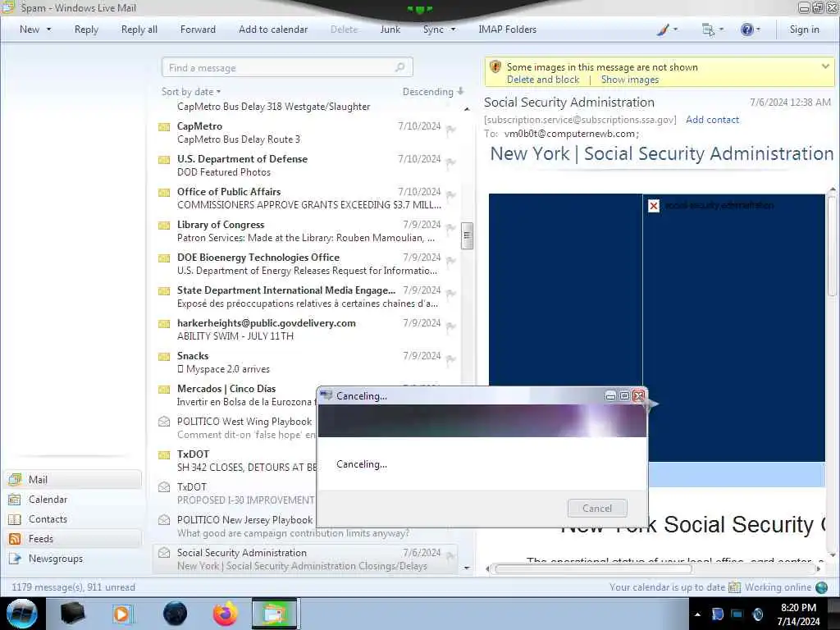Viewport: 840px width, 630px height.
Task: Switch to Newsgroups view
Action: pyautogui.click(x=73, y=558)
